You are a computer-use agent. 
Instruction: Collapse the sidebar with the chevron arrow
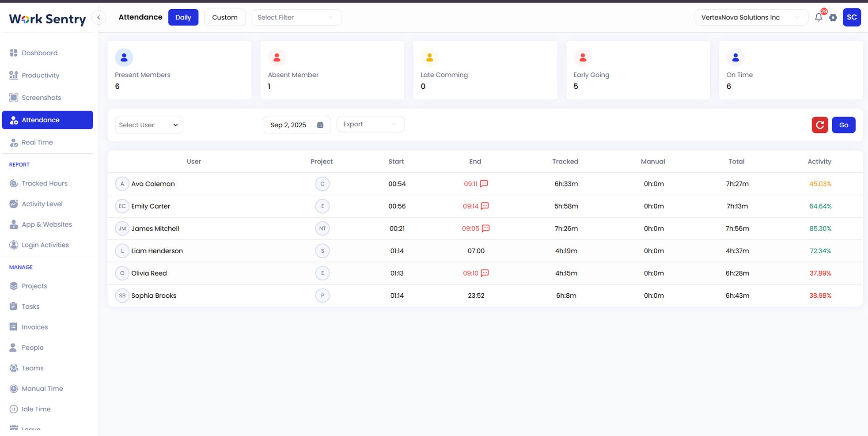point(99,18)
